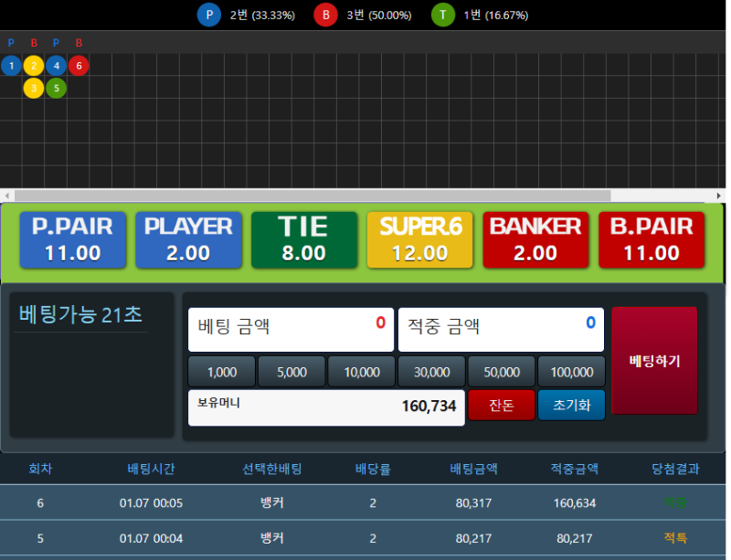
Task: Click the scrollbar left arrow
Action: click(x=6, y=195)
